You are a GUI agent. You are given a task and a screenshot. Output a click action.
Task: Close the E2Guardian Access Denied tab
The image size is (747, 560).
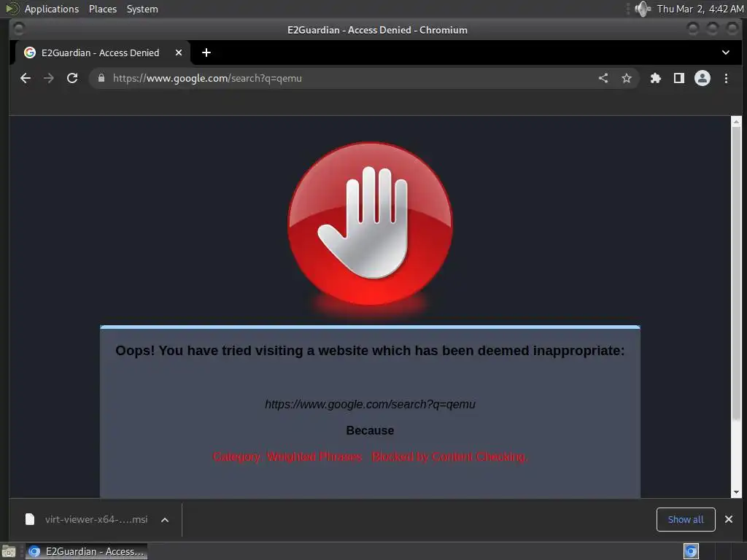click(x=179, y=52)
